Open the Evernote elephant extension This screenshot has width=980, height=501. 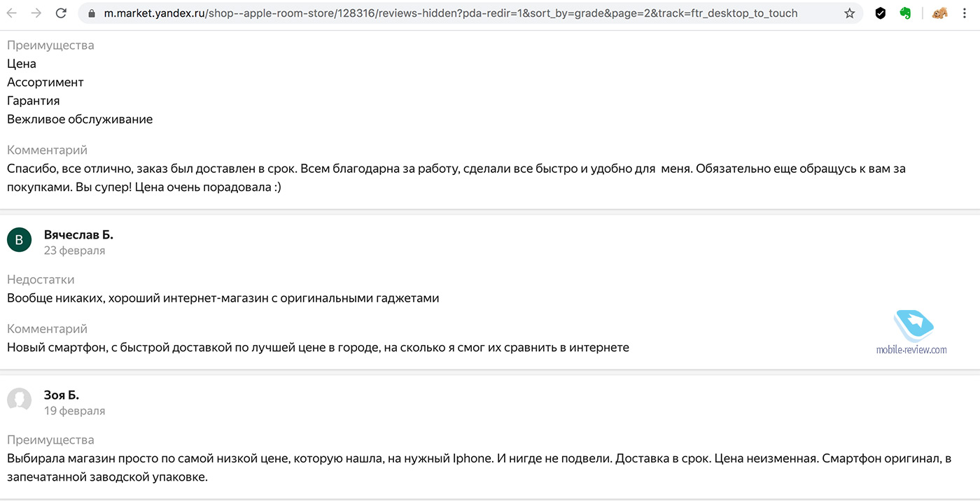(906, 13)
